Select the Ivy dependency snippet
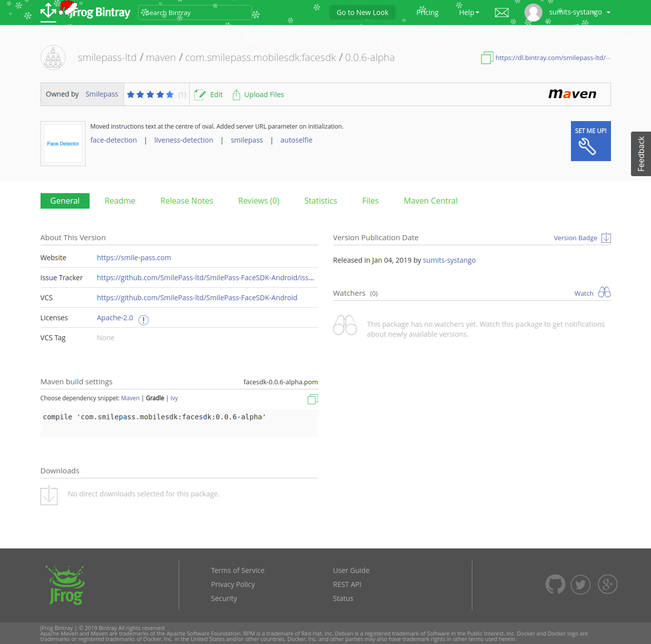Screen dimensions: 651x644 point(174,398)
